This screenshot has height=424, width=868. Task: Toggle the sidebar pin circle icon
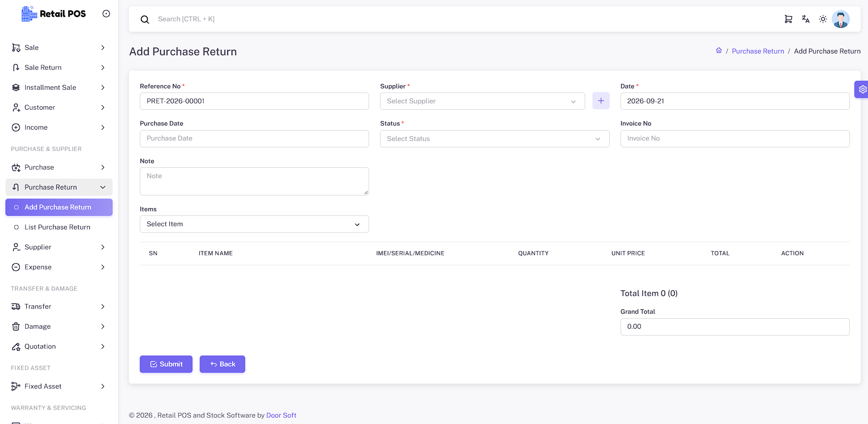[106, 14]
